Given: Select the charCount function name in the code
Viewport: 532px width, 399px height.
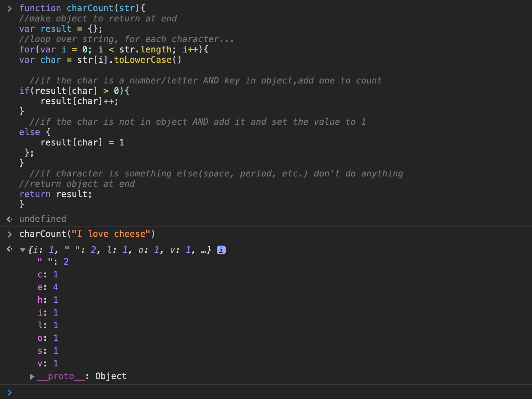Looking at the screenshot, I should coord(90,8).
